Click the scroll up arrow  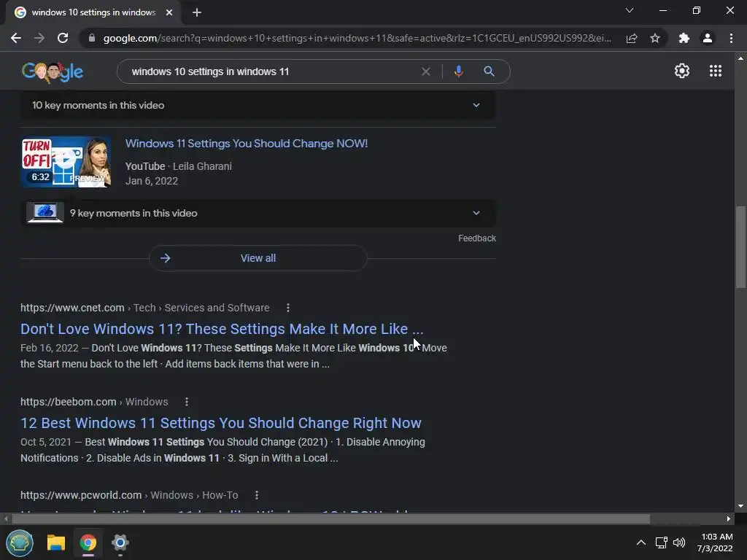740,58
